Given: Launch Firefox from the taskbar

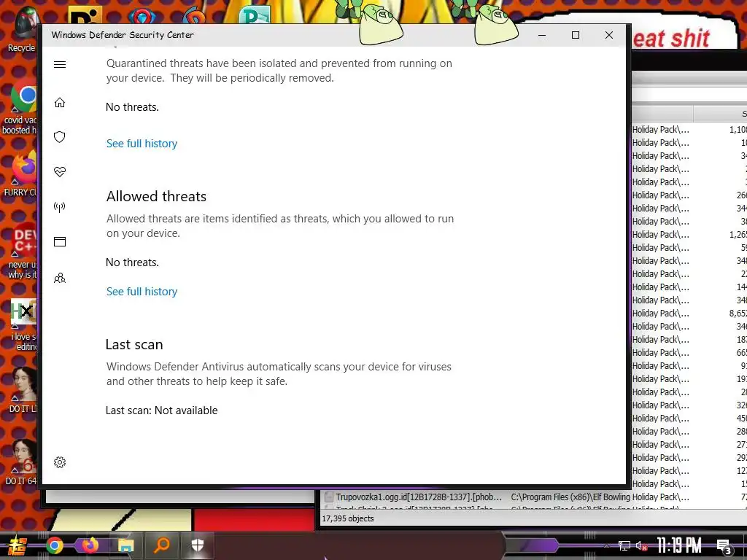Looking at the screenshot, I should [x=90, y=545].
